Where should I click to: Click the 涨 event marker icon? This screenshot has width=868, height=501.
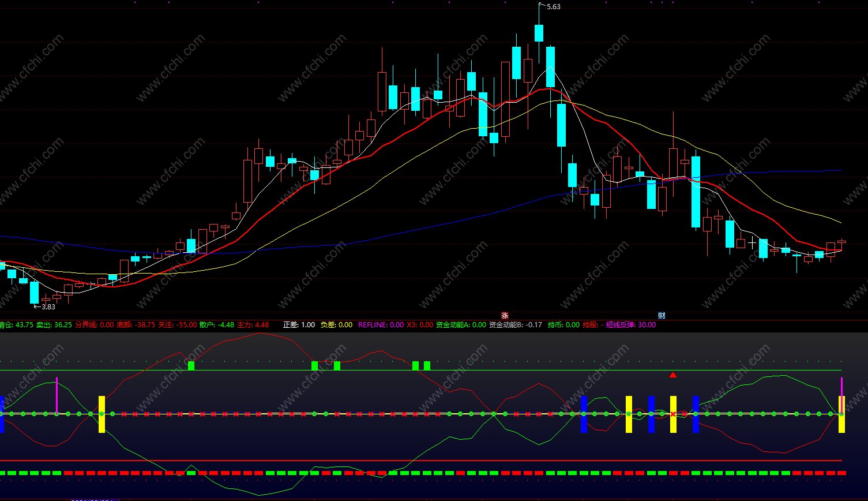tap(505, 316)
